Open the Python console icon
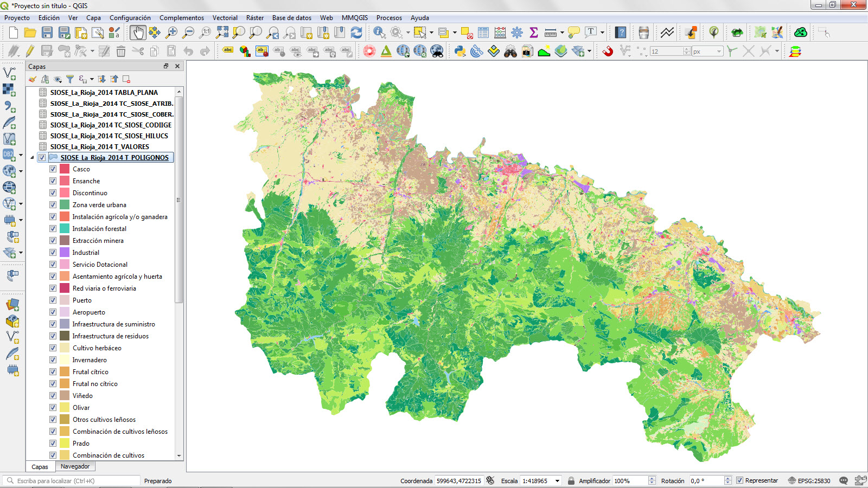The height and width of the screenshot is (488, 868). (x=460, y=52)
